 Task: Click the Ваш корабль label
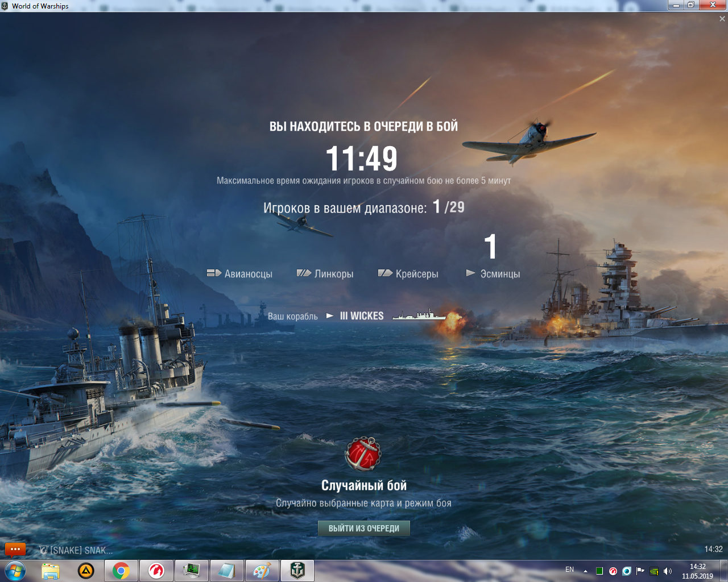[293, 316]
